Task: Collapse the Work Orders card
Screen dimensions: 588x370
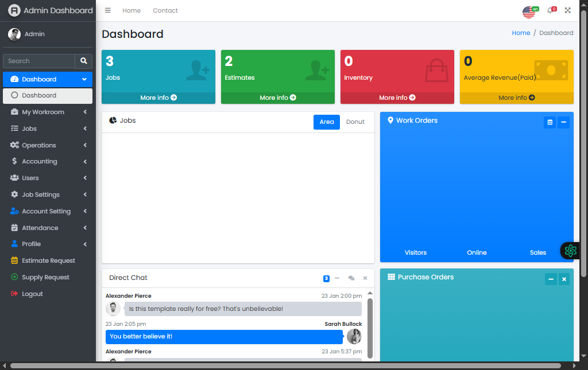Action: tap(563, 122)
